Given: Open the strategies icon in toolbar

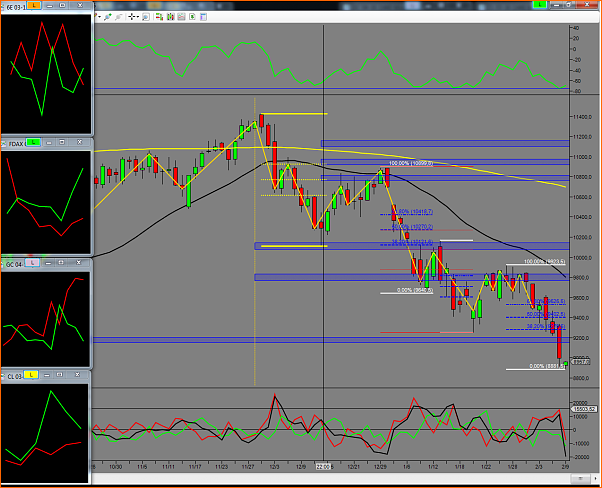Looking at the screenshot, I should [x=192, y=17].
